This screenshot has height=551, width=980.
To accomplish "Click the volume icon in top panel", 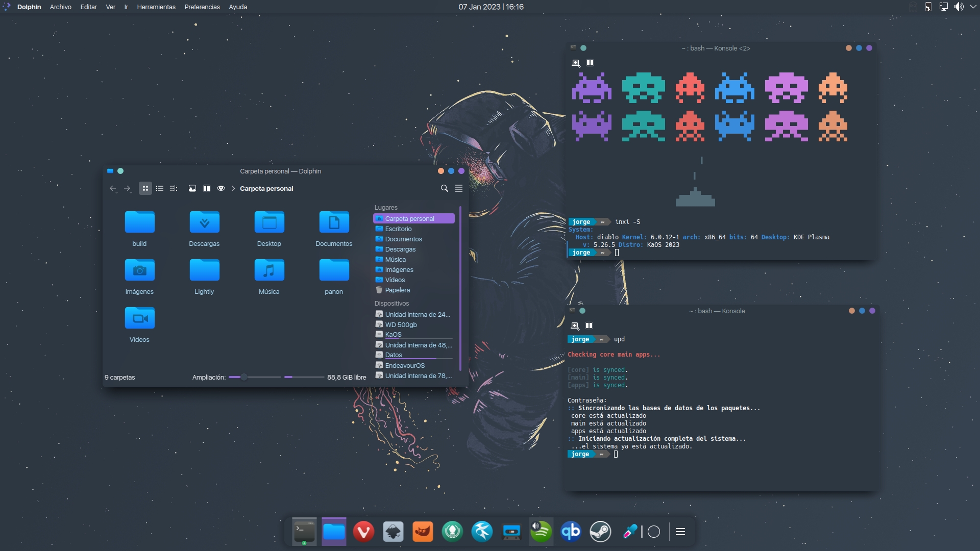I will (x=959, y=7).
